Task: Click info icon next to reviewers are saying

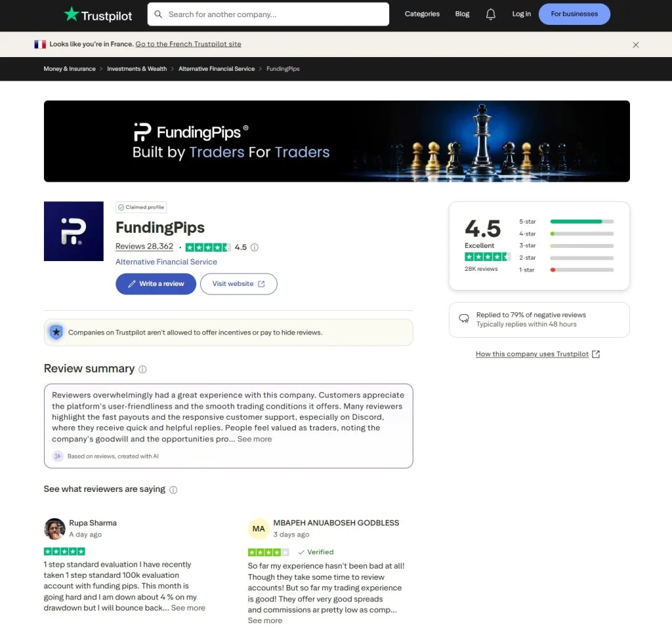Action: point(173,490)
